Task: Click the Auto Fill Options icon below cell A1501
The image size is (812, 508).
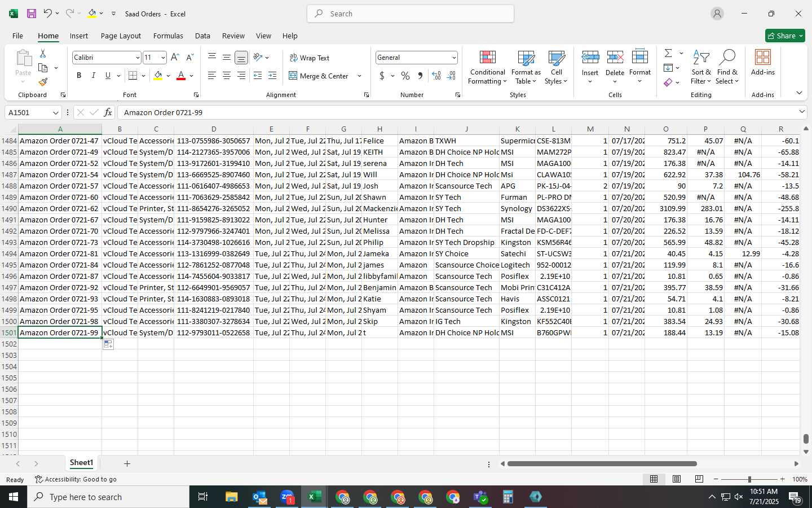Action: click(x=108, y=344)
